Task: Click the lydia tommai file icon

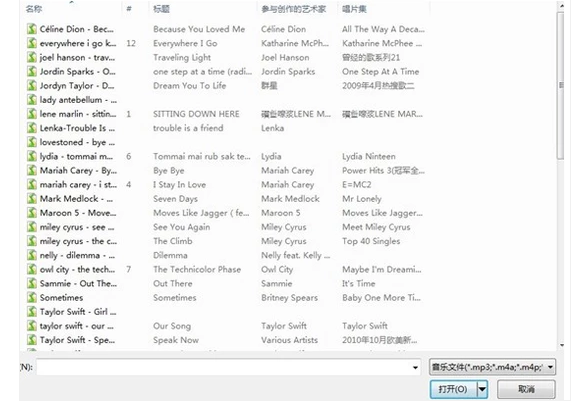Action: point(32,156)
